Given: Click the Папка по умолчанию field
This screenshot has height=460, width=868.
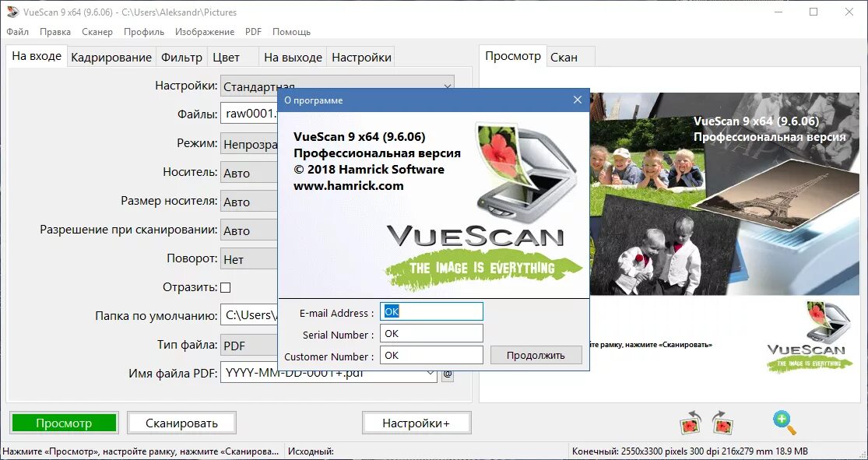Looking at the screenshot, I should 249,315.
